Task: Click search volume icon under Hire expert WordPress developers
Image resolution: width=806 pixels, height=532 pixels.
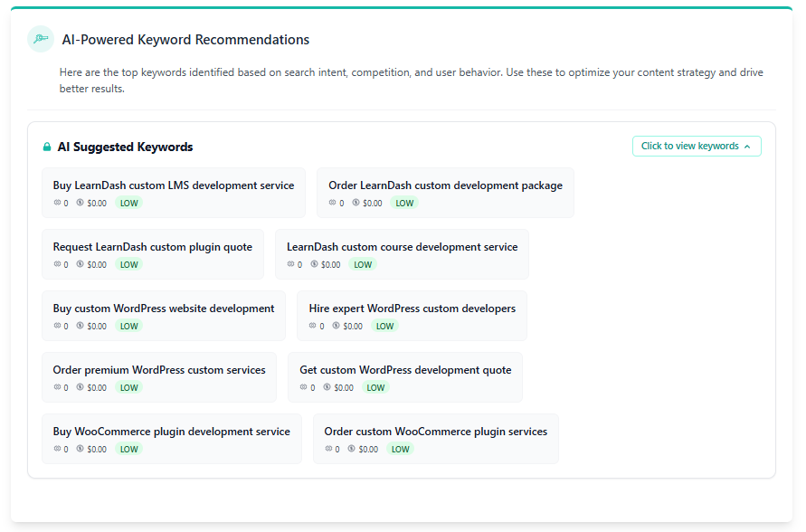Action: click(x=313, y=326)
